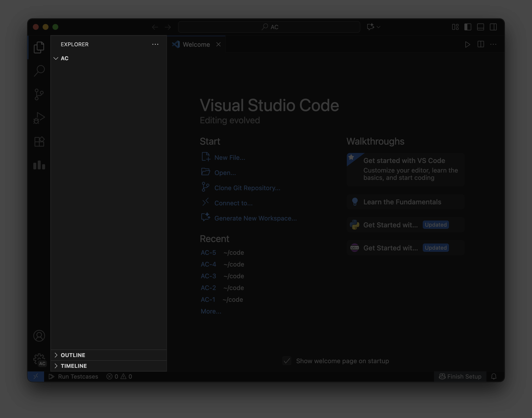The image size is (532, 418).
Task: Click the notifications bell icon
Action: (x=494, y=376)
